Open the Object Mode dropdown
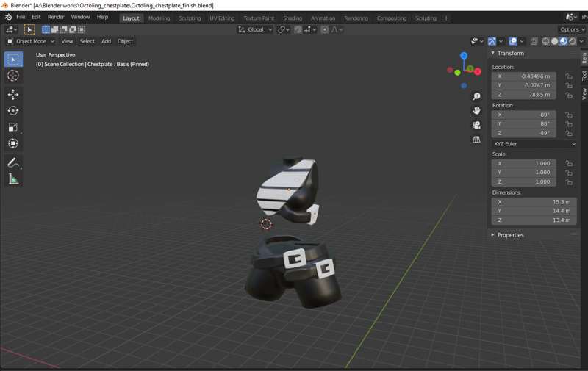Viewport: 588px width, 371px height. click(x=31, y=41)
